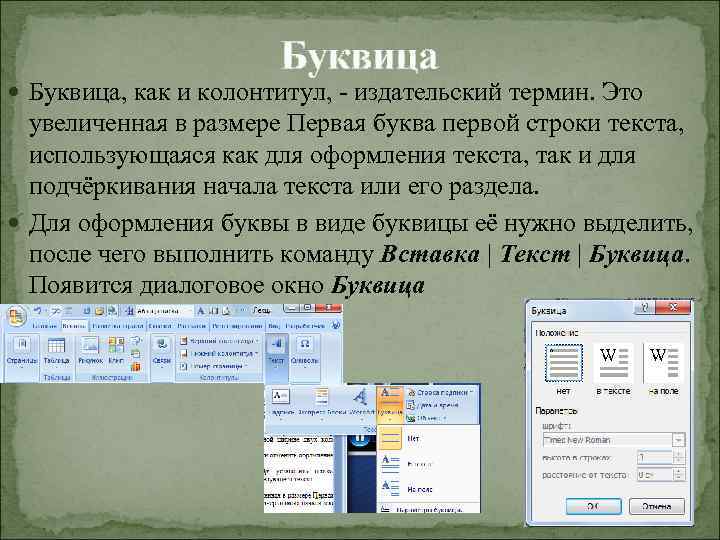
Task: Select 'На поле' in the Буквица dropdown menu
Action: pos(428,489)
